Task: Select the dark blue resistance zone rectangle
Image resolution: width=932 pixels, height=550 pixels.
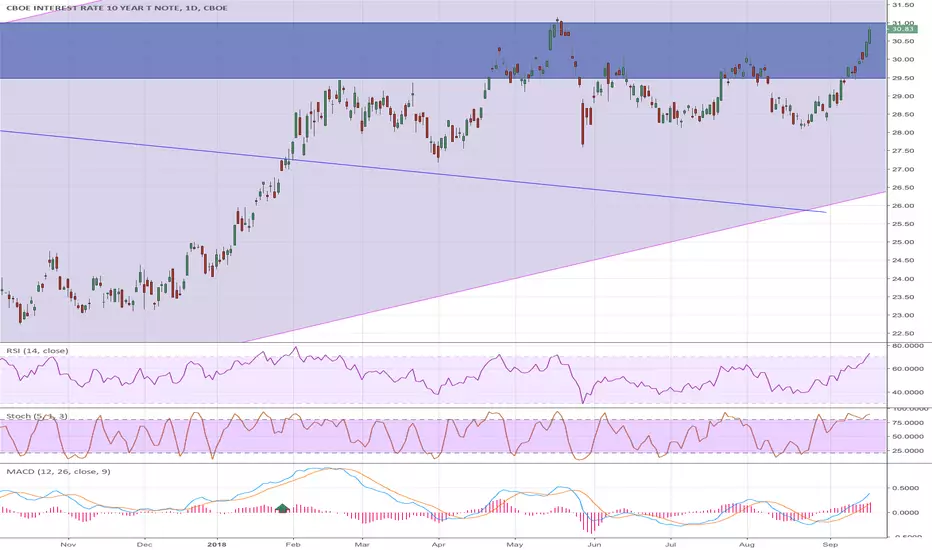Action: click(x=443, y=51)
